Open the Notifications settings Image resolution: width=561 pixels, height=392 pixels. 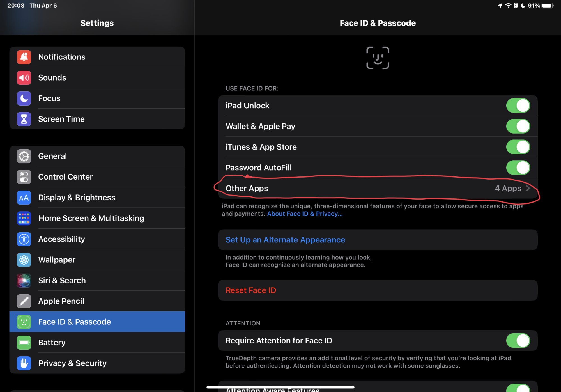97,57
